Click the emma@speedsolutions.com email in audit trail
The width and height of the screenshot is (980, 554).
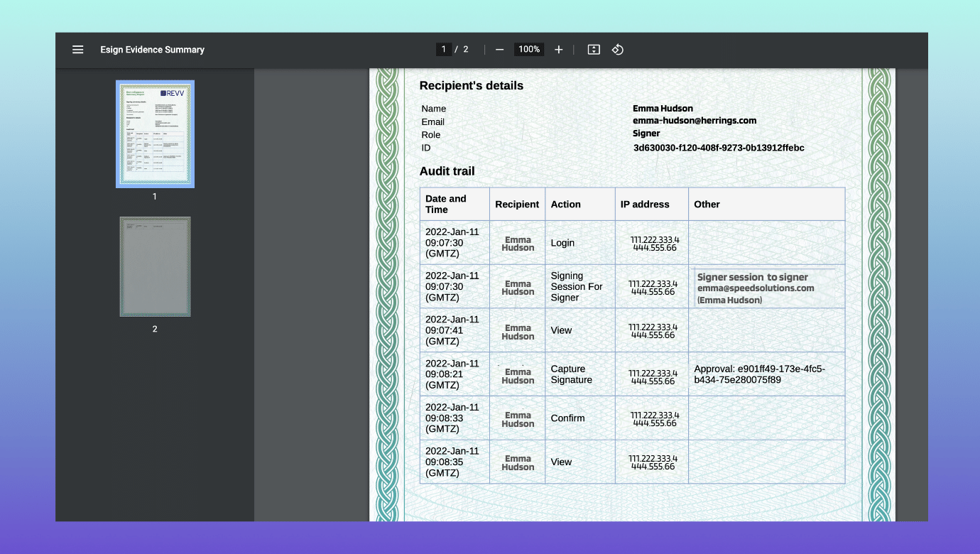point(756,288)
